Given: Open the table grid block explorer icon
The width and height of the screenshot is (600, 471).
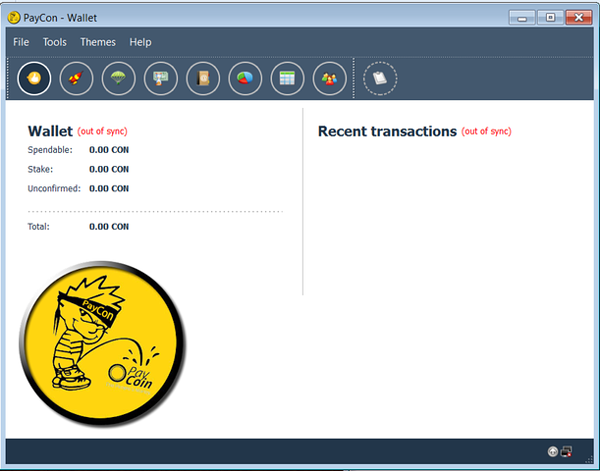Looking at the screenshot, I should [x=287, y=78].
